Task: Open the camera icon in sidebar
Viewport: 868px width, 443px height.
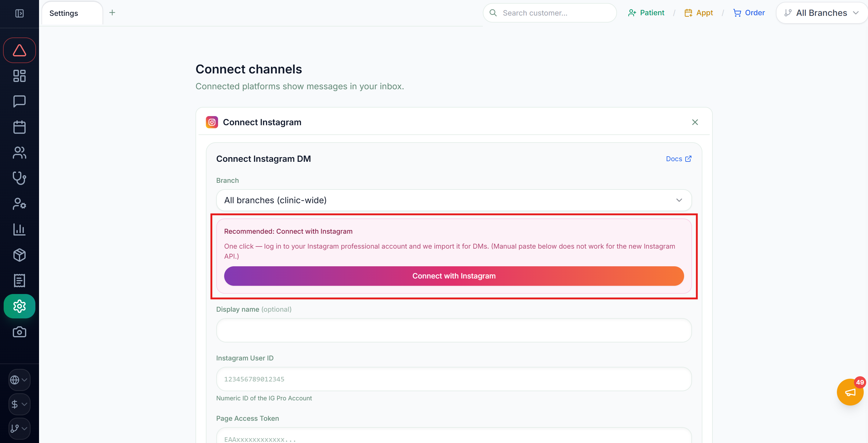Action: pyautogui.click(x=19, y=332)
